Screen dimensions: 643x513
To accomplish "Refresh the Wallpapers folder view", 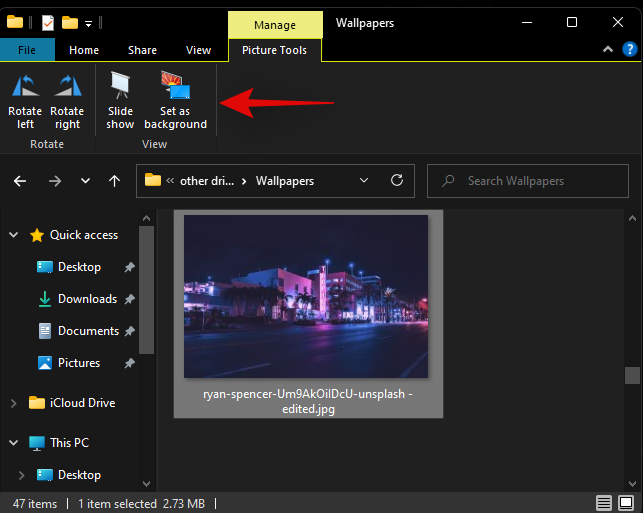I will [397, 181].
